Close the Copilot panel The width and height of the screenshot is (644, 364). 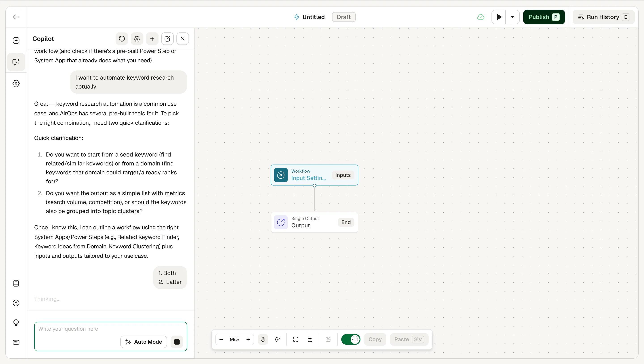pos(183,39)
